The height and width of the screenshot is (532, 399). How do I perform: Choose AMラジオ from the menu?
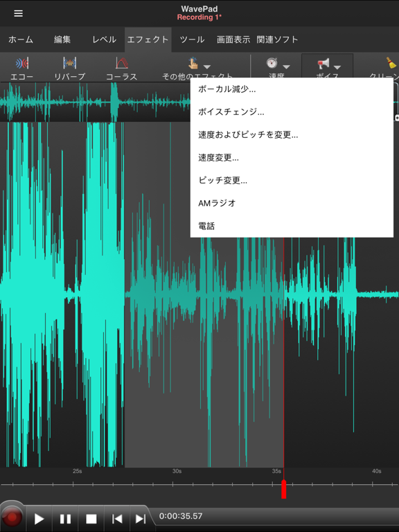point(292,203)
